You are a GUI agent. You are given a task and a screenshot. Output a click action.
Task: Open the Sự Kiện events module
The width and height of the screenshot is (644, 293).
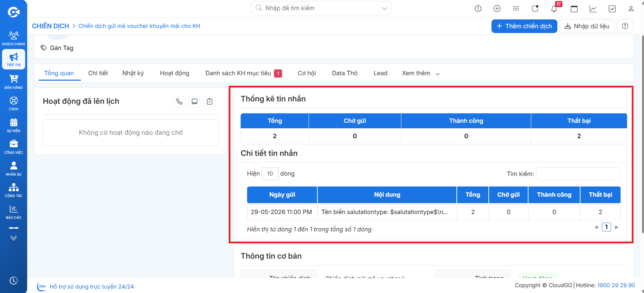tap(14, 125)
